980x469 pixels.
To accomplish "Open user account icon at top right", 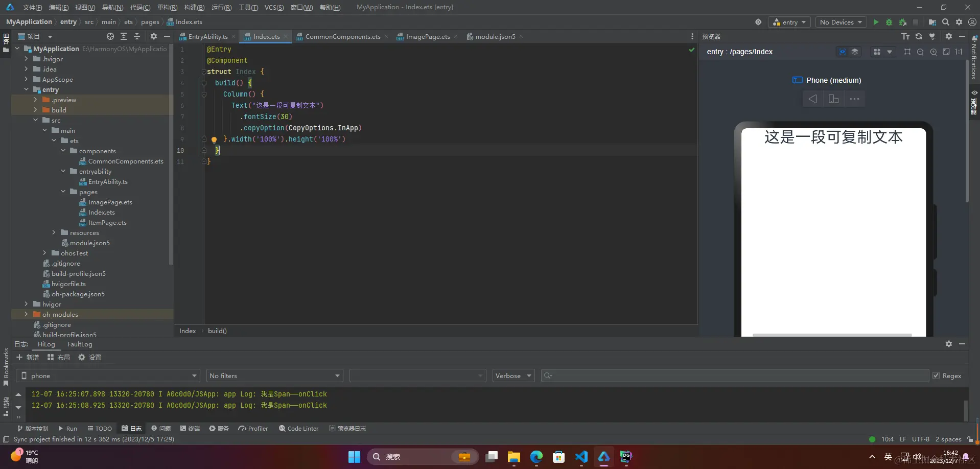I will (972, 22).
